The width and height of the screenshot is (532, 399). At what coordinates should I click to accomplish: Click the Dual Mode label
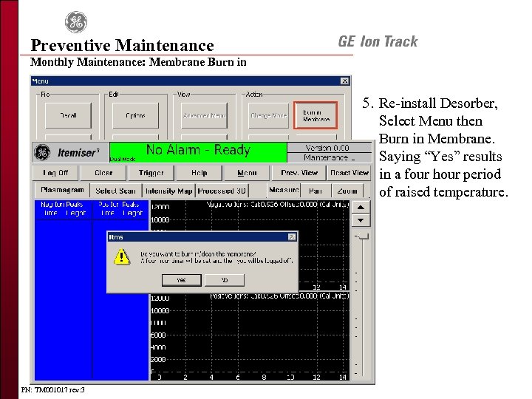[x=123, y=159]
